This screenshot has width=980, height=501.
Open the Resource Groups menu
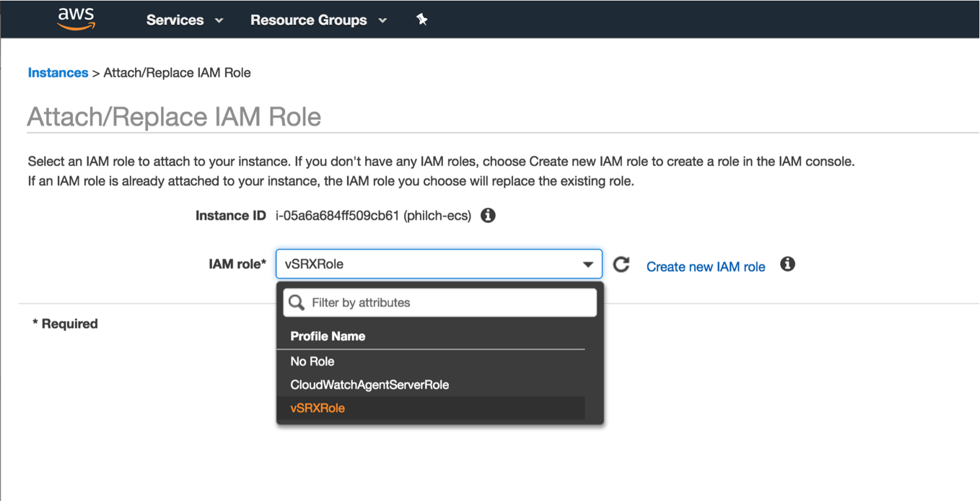pyautogui.click(x=308, y=20)
